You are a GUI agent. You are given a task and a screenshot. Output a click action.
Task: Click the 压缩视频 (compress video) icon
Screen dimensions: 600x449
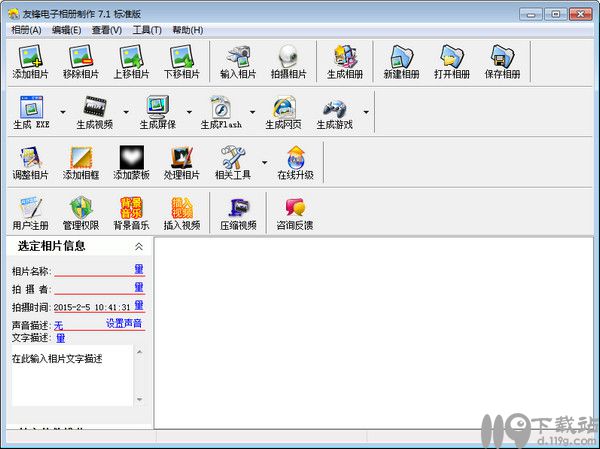tap(238, 208)
